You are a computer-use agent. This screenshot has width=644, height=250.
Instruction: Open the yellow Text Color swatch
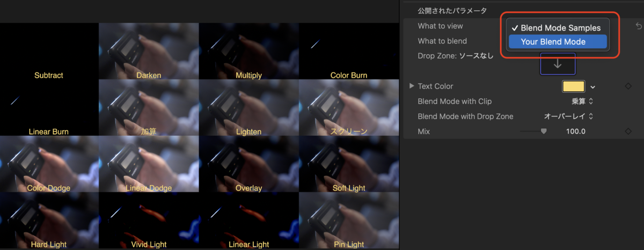click(573, 86)
